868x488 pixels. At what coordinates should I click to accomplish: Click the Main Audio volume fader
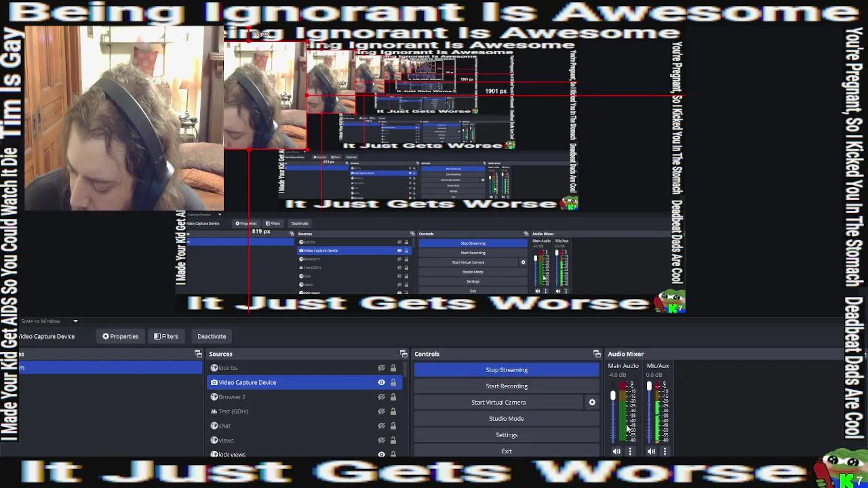[613, 396]
